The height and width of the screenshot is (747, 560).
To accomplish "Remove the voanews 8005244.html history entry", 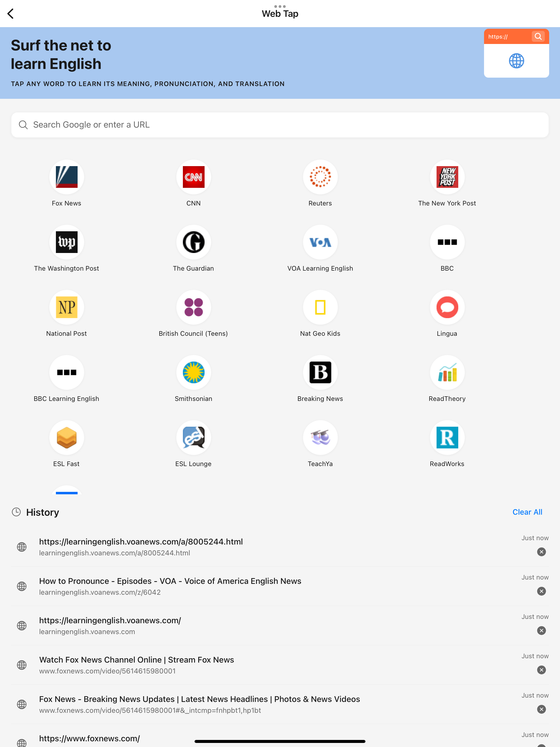I will point(542,552).
